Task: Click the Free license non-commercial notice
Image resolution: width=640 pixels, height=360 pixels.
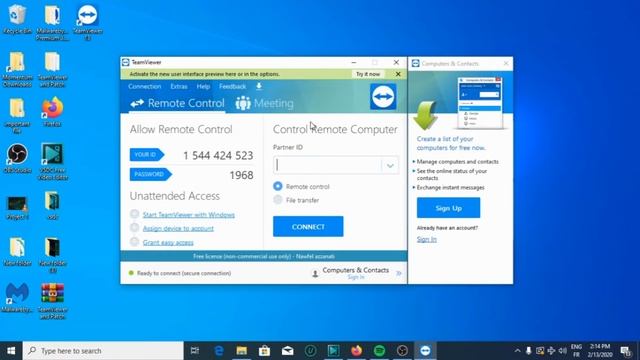Action: pyautogui.click(x=264, y=256)
